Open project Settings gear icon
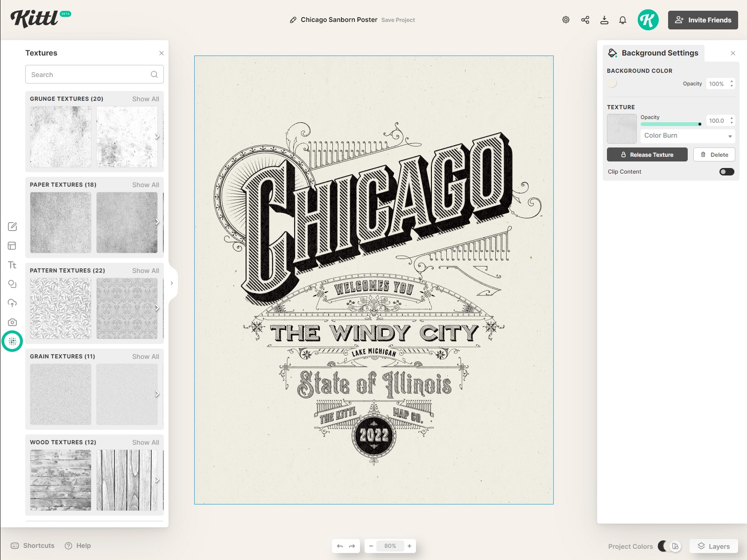 (x=565, y=20)
